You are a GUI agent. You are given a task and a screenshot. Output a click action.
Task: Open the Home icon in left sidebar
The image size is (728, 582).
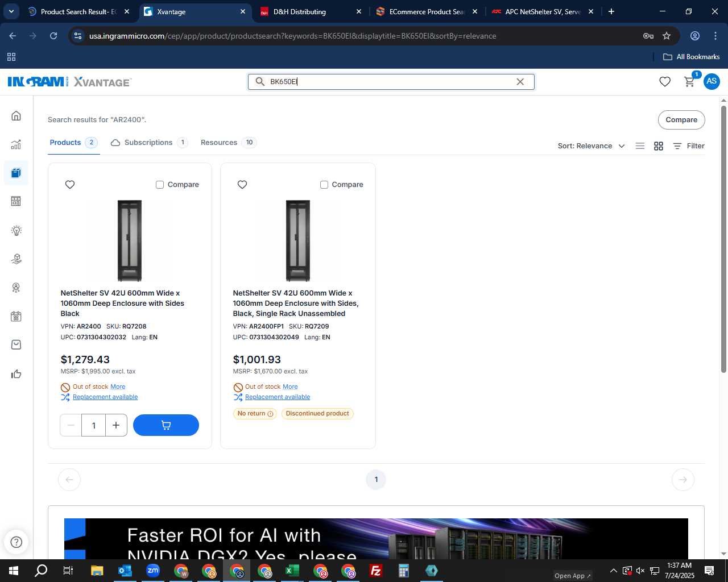coord(16,116)
